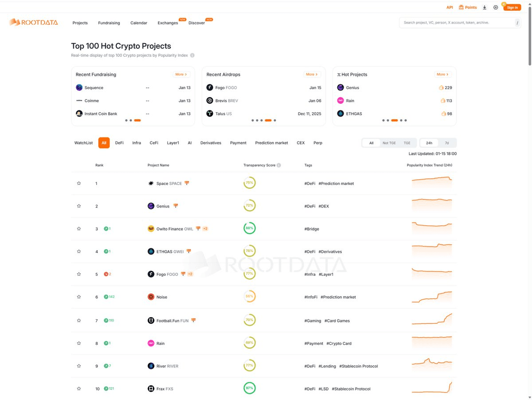This screenshot has height=400, width=532.
Task: Add Space SPACE to watchlist via star
Action: click(79, 183)
